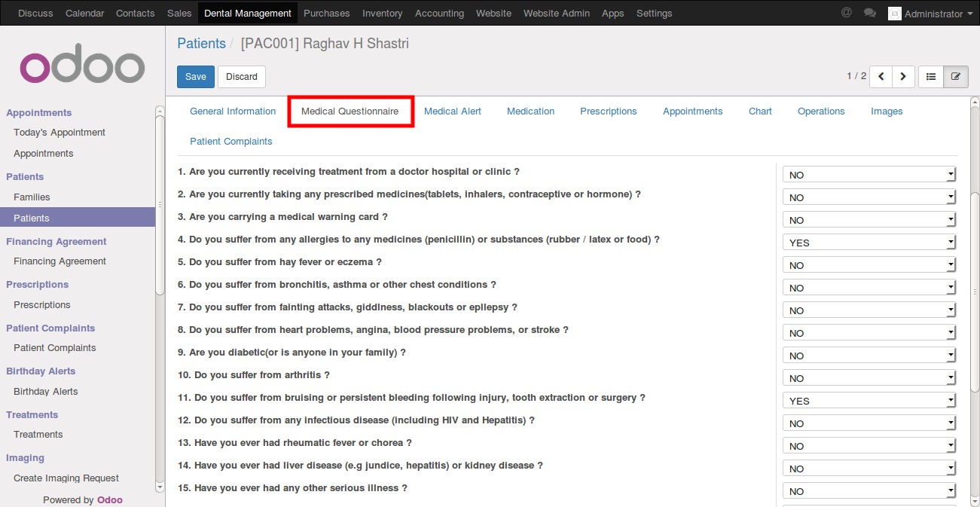Discard the changes
This screenshot has width=980, height=507.
click(x=242, y=77)
